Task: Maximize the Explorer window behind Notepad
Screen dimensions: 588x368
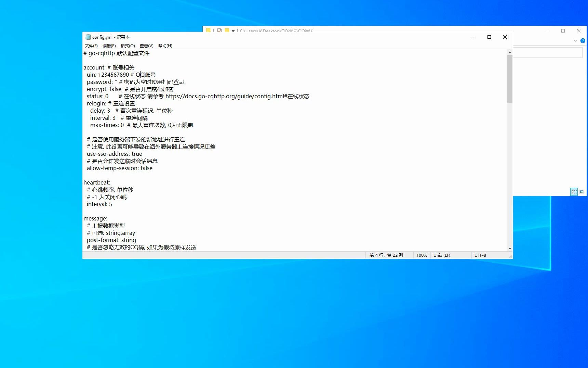Action: (563, 31)
